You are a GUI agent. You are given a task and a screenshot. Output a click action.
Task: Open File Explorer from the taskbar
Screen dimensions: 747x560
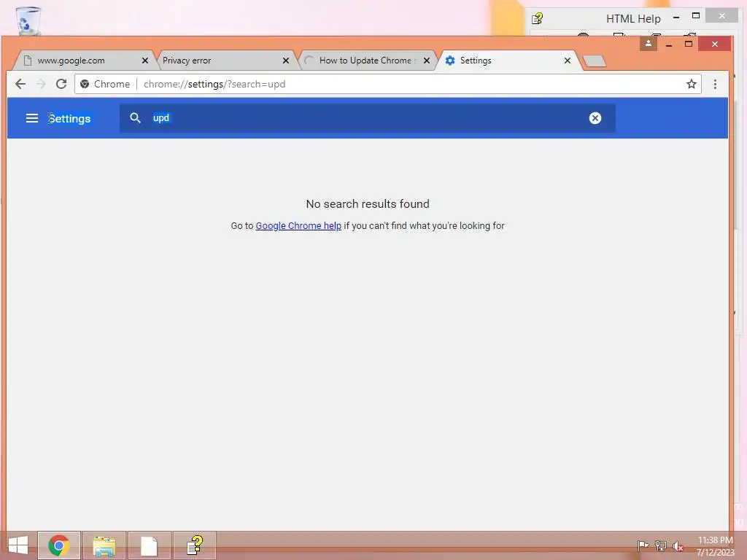104,545
